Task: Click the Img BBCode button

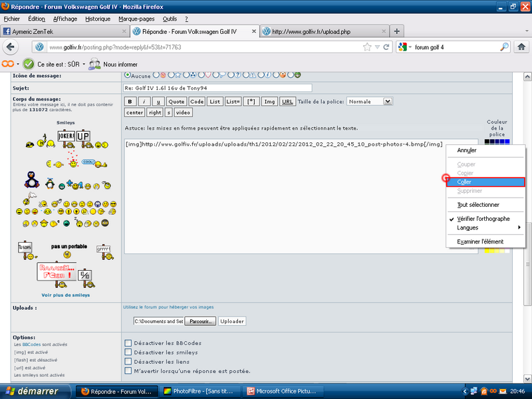Action: point(269,102)
